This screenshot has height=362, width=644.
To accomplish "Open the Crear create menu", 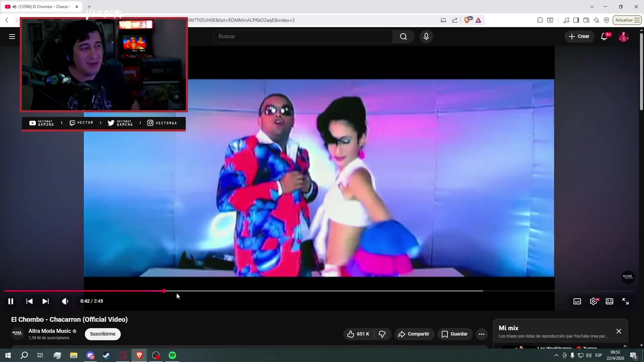I will [579, 36].
